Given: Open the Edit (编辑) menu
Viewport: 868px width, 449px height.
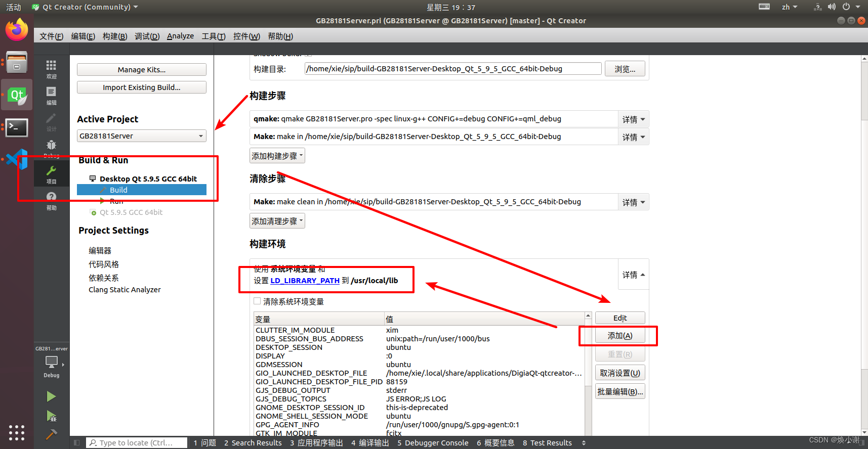Looking at the screenshot, I should tap(83, 36).
